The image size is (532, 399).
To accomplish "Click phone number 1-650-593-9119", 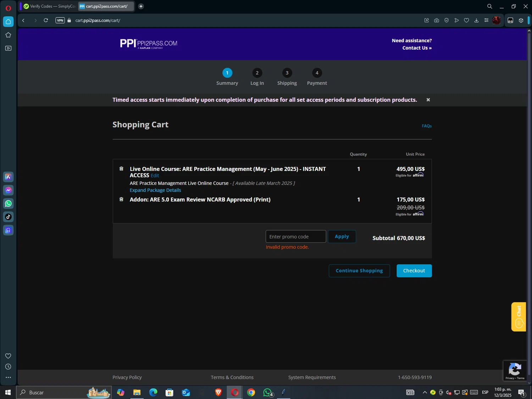I will [415, 377].
